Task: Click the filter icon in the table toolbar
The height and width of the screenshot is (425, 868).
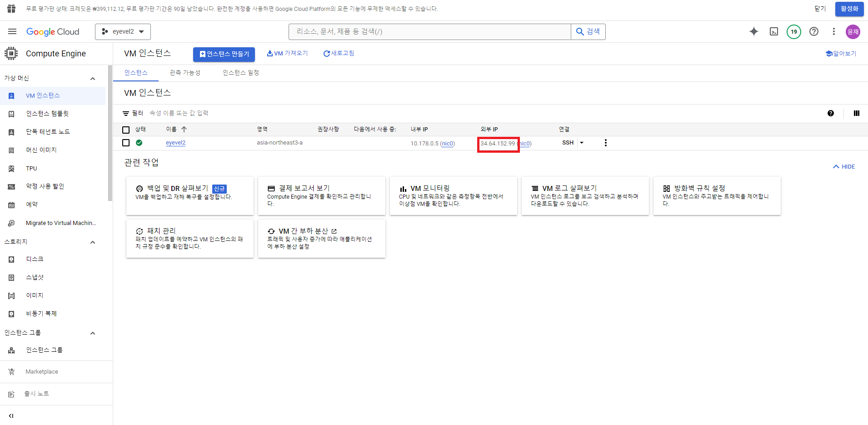Action: [126, 113]
